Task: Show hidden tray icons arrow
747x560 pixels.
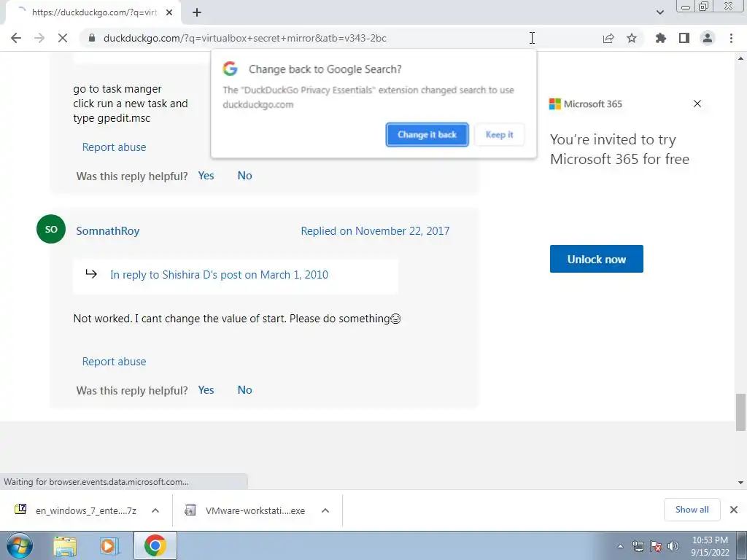Action: (x=620, y=547)
